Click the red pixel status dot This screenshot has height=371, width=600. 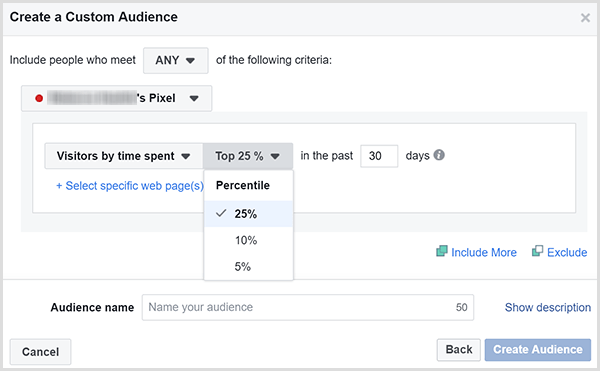coord(39,99)
